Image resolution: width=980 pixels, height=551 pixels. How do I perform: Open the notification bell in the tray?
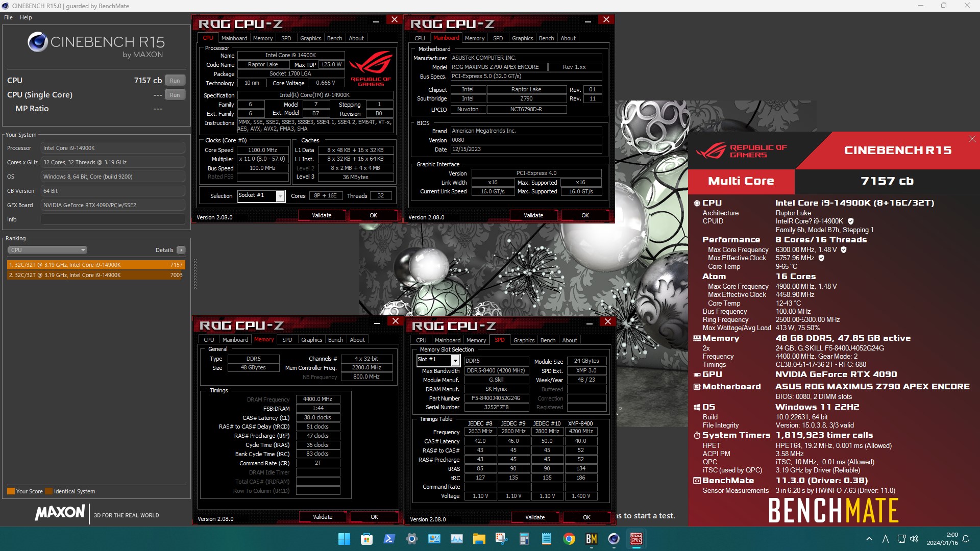[x=966, y=539]
